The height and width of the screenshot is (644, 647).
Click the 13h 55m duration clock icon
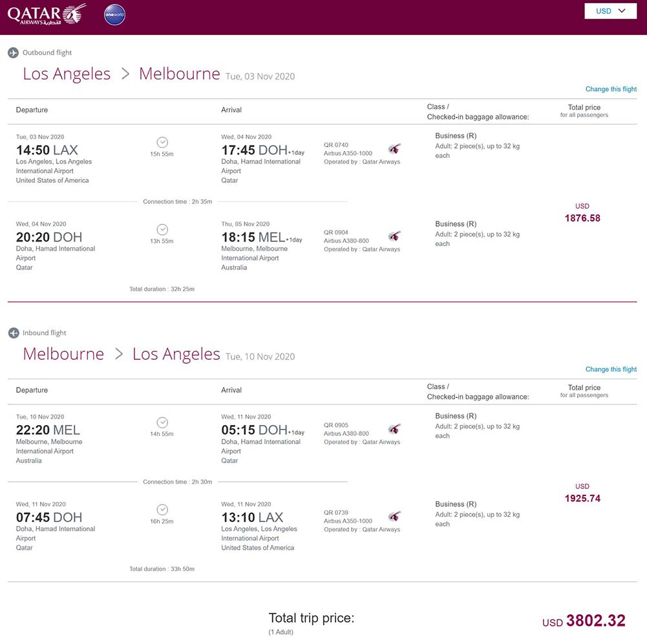(162, 229)
